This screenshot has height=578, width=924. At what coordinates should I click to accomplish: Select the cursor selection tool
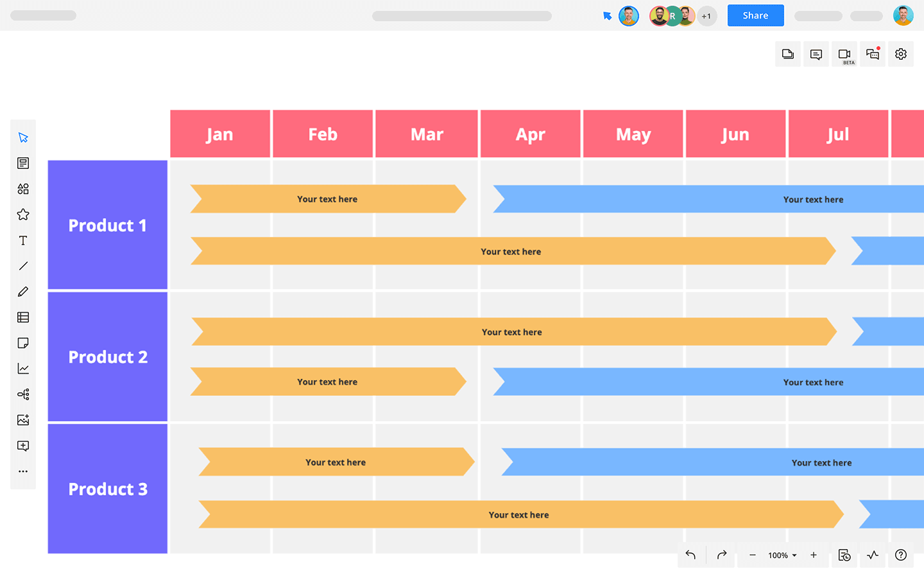coord(23,137)
